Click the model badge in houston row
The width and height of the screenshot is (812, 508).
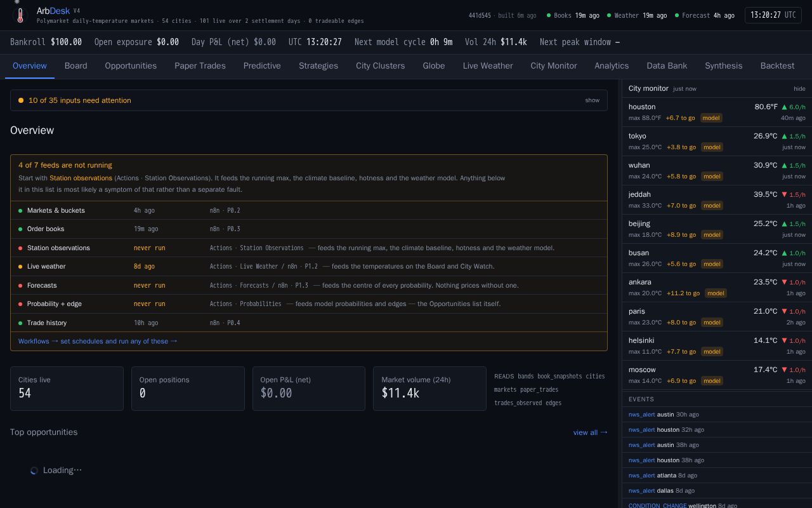pyautogui.click(x=712, y=118)
